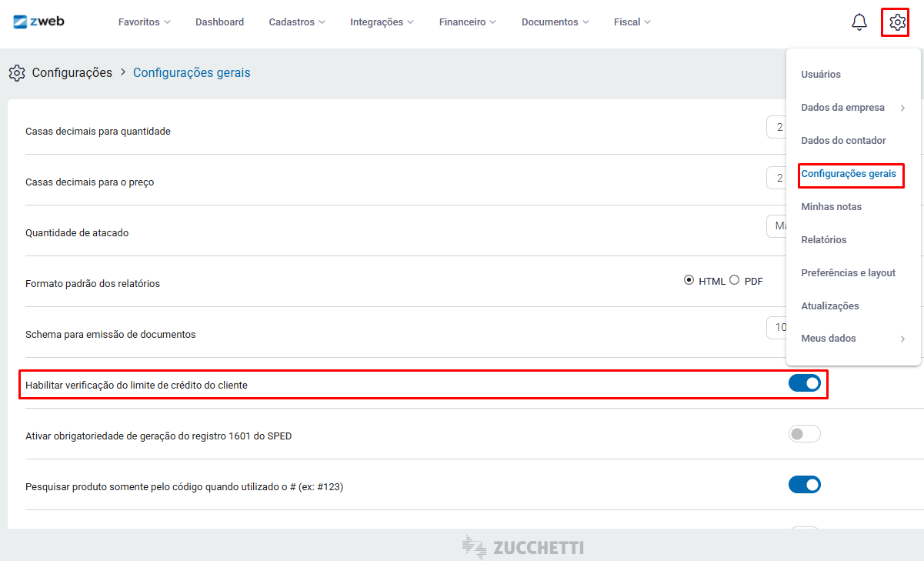Click the settings gear icon top right
The width and height of the screenshot is (924, 561).
[896, 22]
